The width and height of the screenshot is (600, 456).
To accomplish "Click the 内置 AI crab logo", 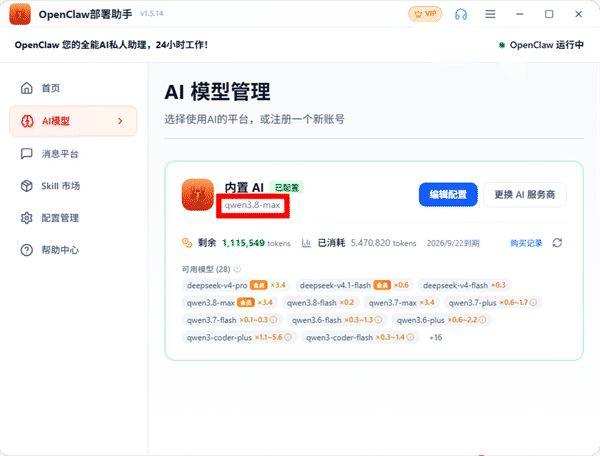I will click(197, 195).
